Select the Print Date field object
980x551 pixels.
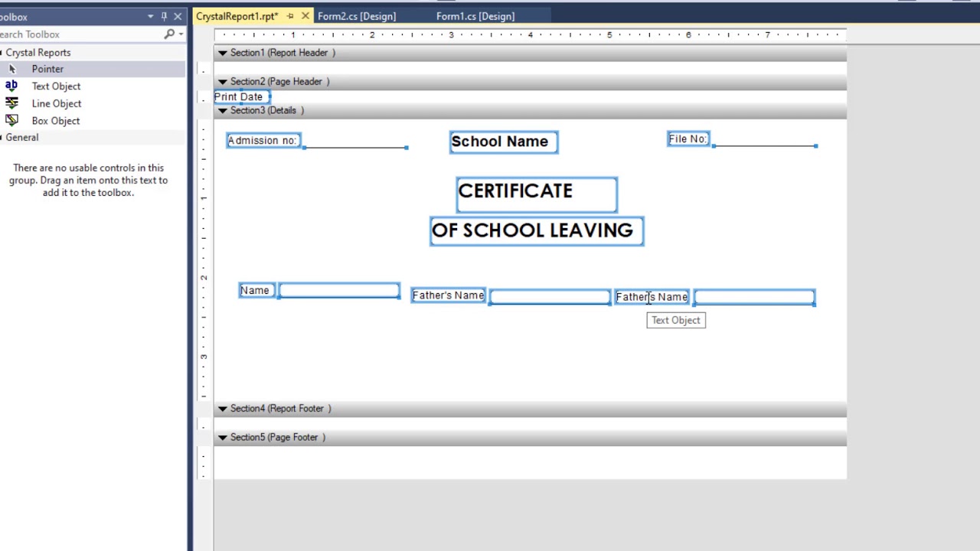[240, 97]
